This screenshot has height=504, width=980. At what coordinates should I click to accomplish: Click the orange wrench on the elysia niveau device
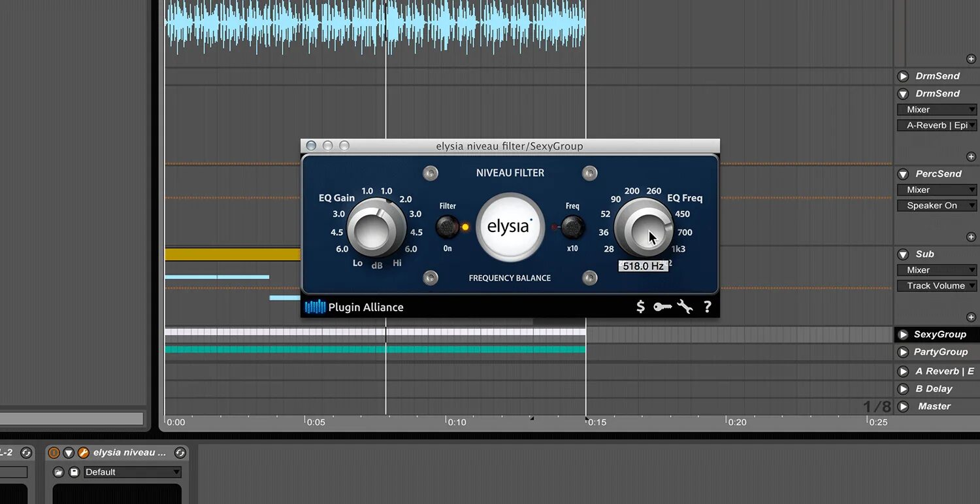(x=83, y=452)
